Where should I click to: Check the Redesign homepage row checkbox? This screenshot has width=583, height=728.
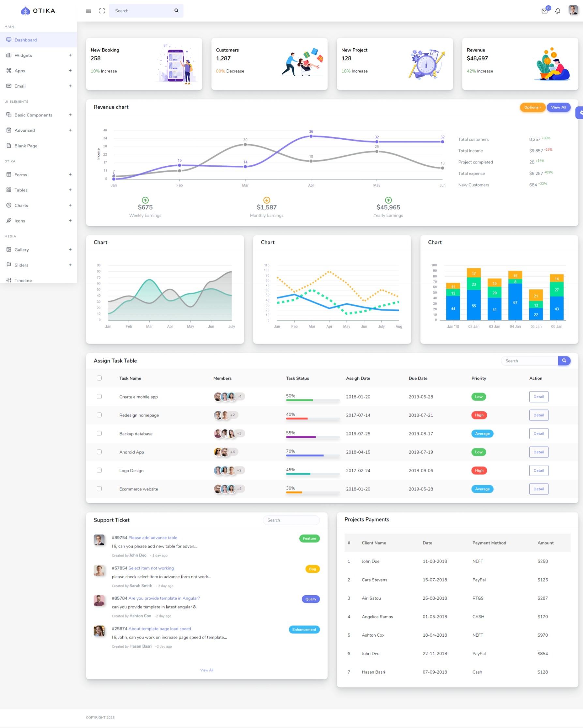[x=99, y=415]
